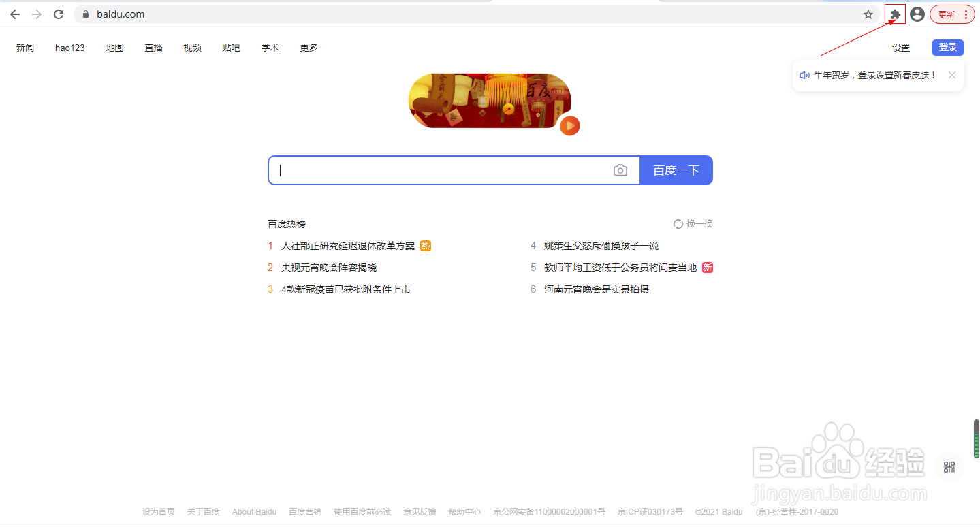Screen dimensions: 980x527
Task: Click 百度营销 footer link
Action: (305, 512)
